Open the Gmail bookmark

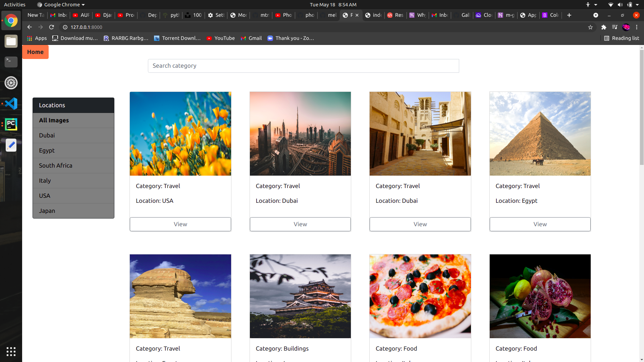(x=251, y=38)
